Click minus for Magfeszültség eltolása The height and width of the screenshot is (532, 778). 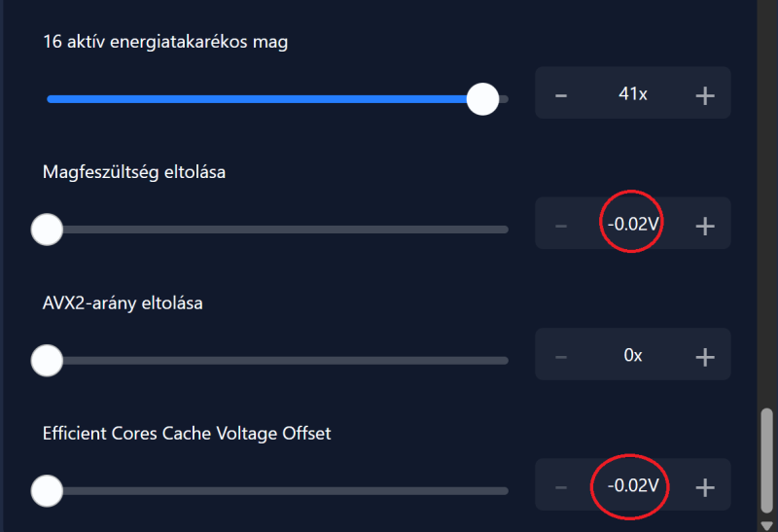(561, 226)
